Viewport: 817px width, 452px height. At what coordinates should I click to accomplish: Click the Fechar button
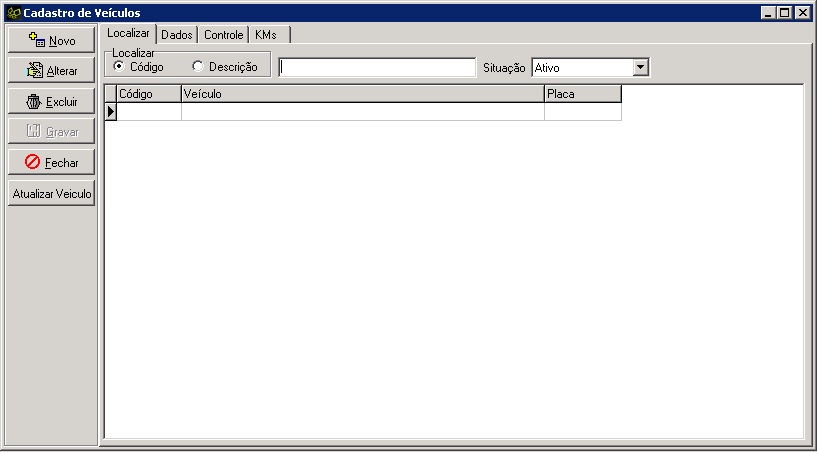[x=51, y=162]
